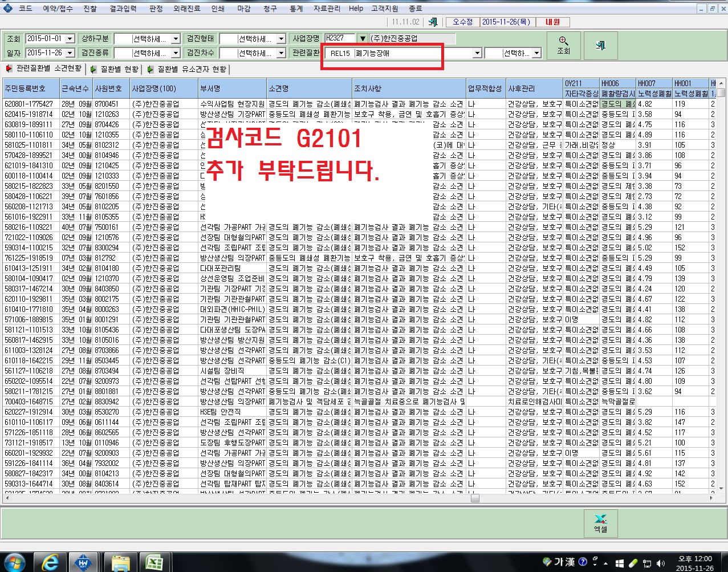Click the speaker volume tray icon
The image size is (728, 572).
[x=660, y=562]
